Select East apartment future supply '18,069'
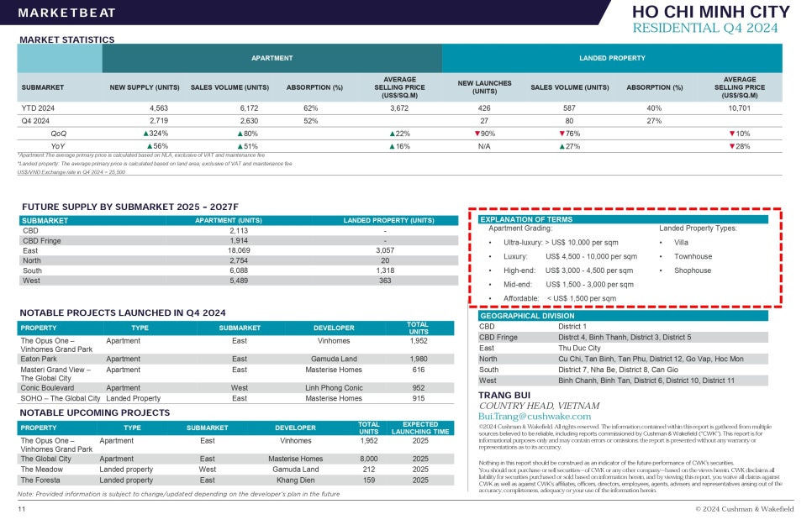812x525 pixels. (239, 250)
